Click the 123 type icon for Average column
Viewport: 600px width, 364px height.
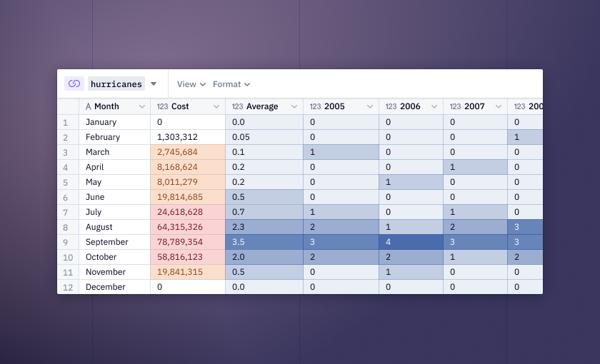[x=238, y=106]
